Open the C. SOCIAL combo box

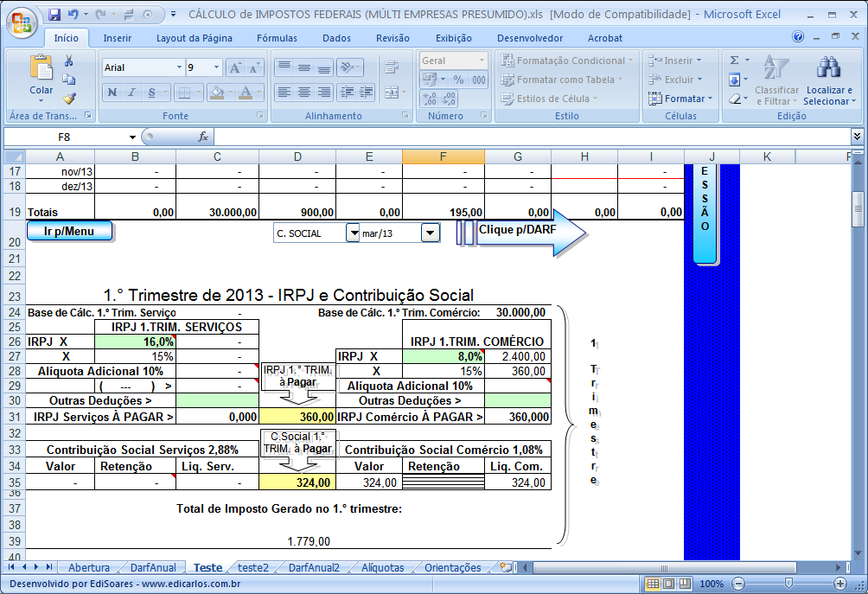click(352, 233)
